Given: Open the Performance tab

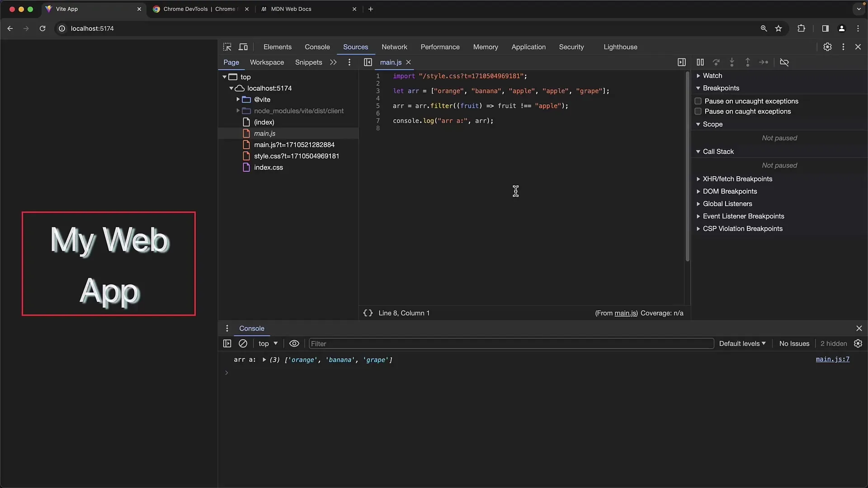Looking at the screenshot, I should [440, 47].
